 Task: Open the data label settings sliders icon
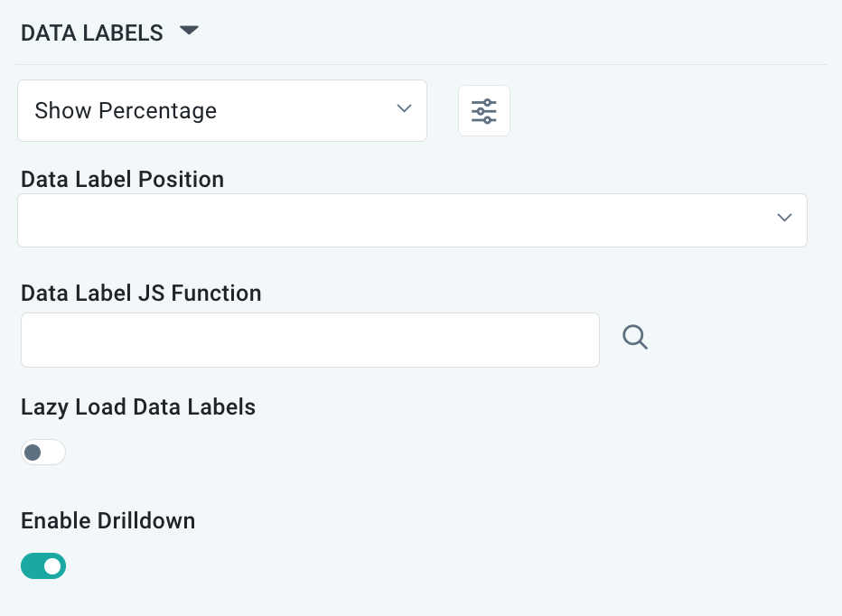click(484, 111)
